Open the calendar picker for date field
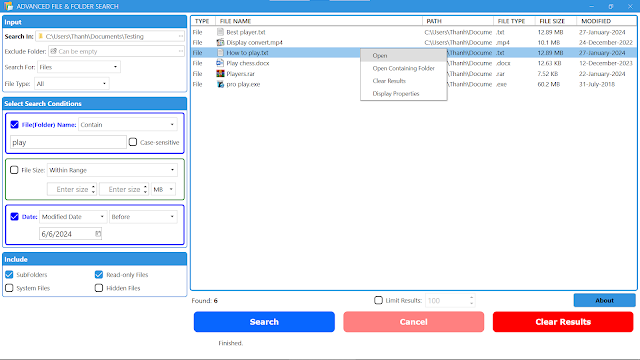 click(98, 234)
